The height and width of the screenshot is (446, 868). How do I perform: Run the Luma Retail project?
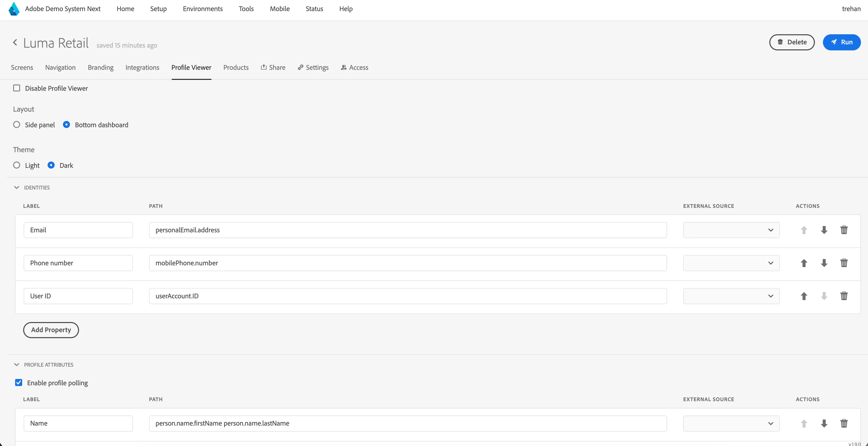(x=842, y=42)
